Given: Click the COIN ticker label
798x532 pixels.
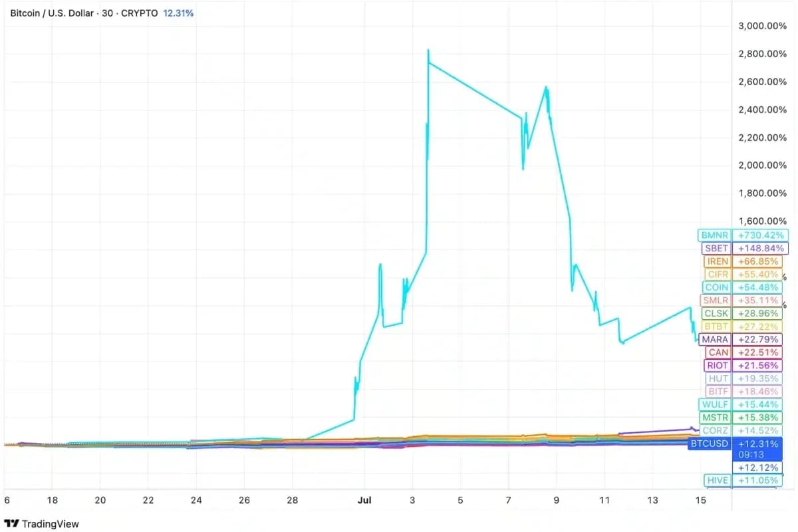Looking at the screenshot, I should point(716,287).
